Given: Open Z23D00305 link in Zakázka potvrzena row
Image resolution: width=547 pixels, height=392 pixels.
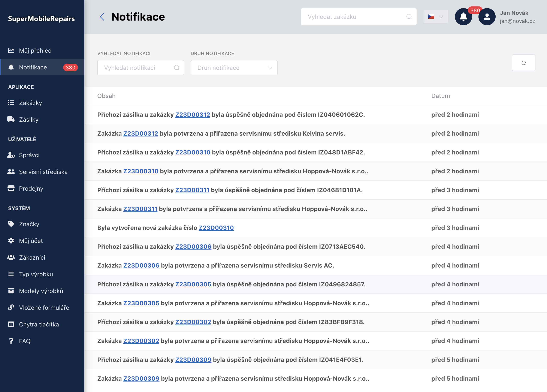Looking at the screenshot, I should point(141,303).
